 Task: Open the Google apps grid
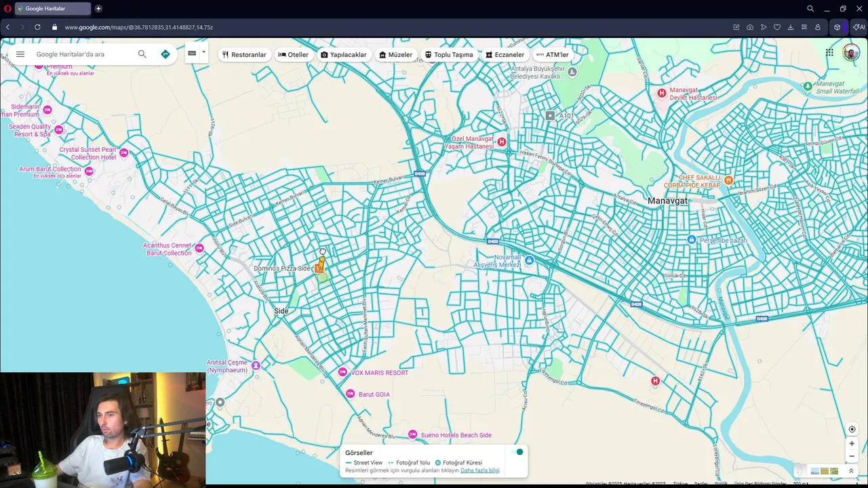coord(829,53)
